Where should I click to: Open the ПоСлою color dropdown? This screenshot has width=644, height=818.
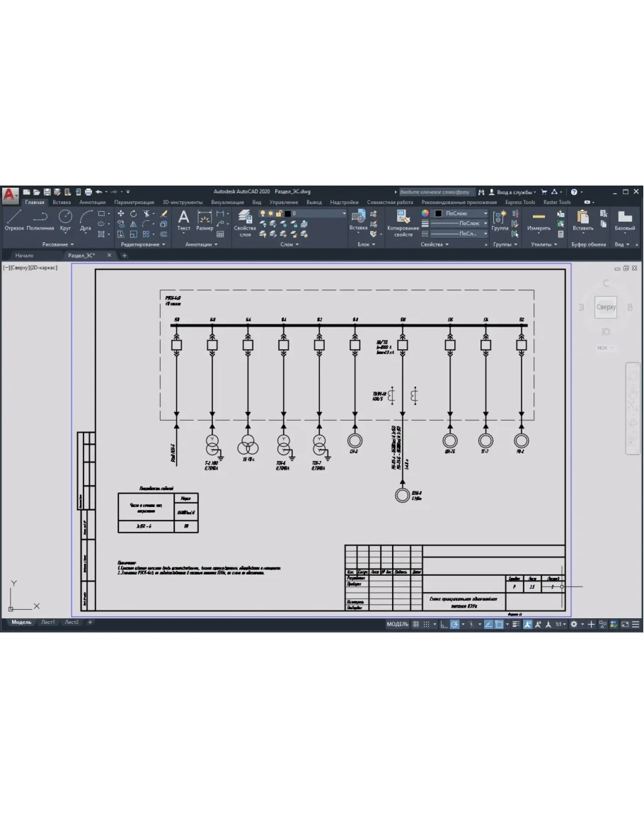(485, 213)
